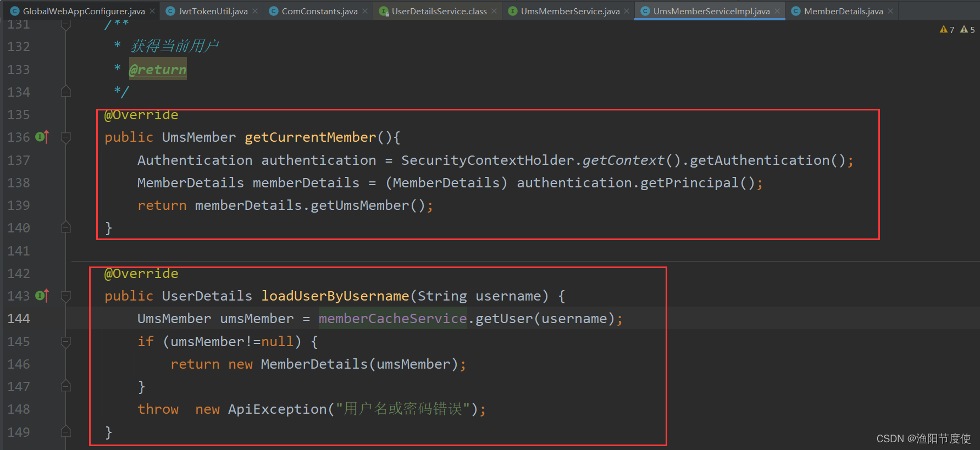Click UserDetails return type on line 143
The image size is (980, 450).
point(207,296)
